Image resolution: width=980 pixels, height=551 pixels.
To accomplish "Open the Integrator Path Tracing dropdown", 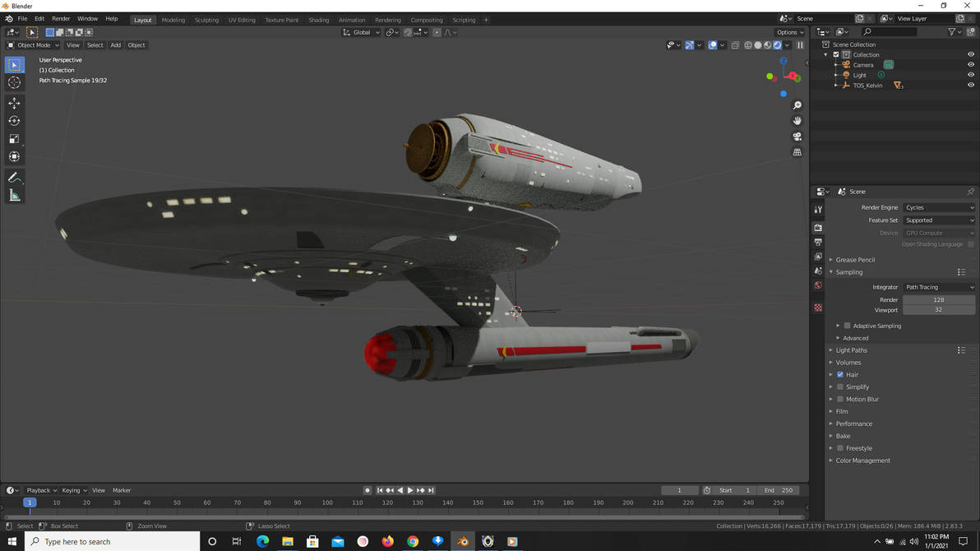I will [x=939, y=287].
